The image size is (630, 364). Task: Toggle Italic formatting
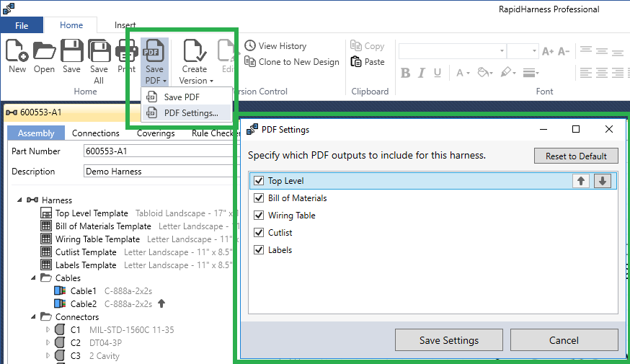tap(422, 73)
